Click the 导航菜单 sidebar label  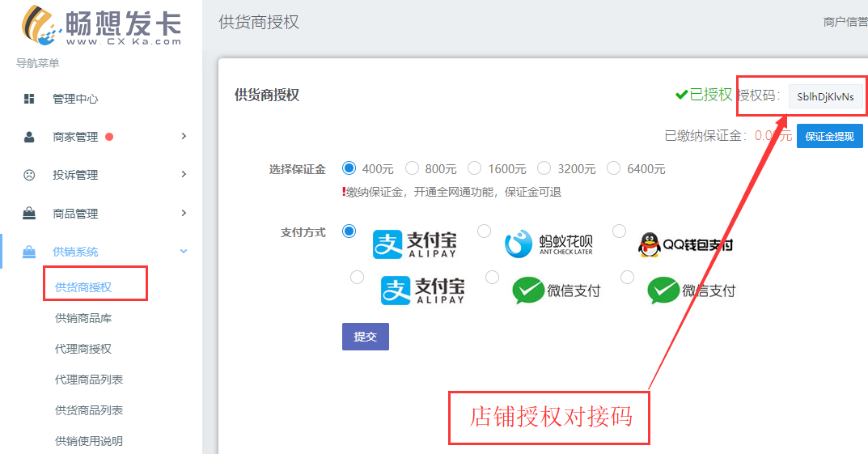38,63
